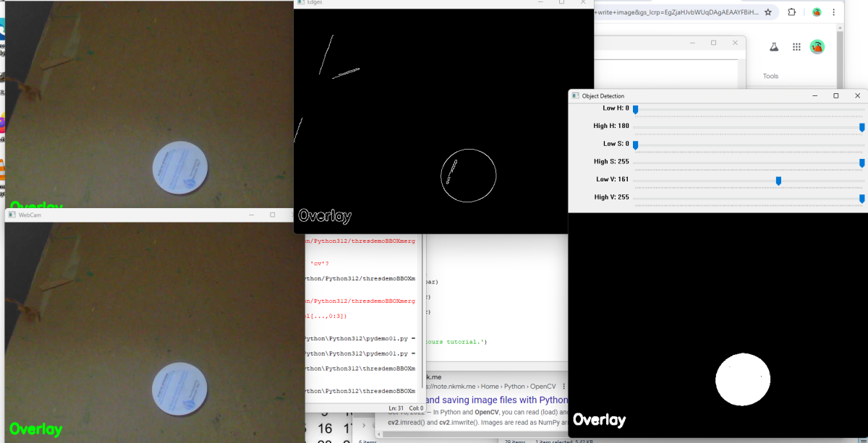This screenshot has width=868, height=443.
Task: Click the 'Low S: 0' label
Action: 616,144
